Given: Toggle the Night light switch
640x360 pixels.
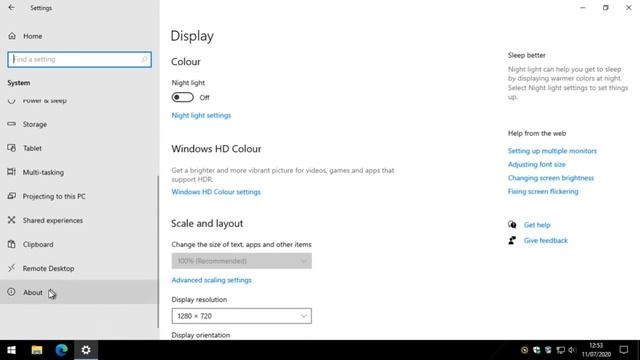Looking at the screenshot, I should [182, 98].
